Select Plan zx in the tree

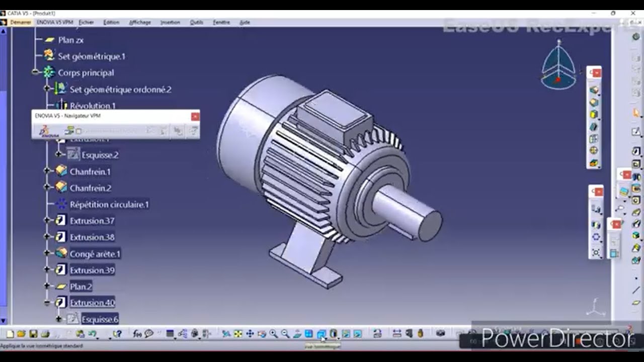coord(71,40)
